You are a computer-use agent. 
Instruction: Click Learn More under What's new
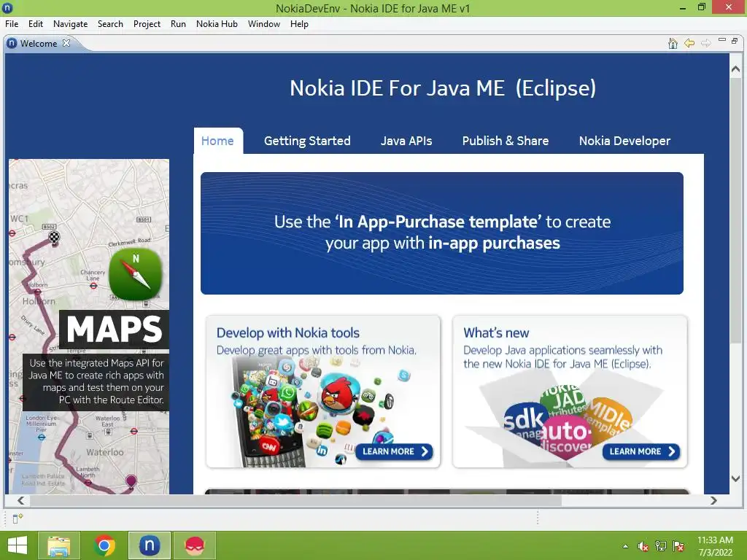641,451
